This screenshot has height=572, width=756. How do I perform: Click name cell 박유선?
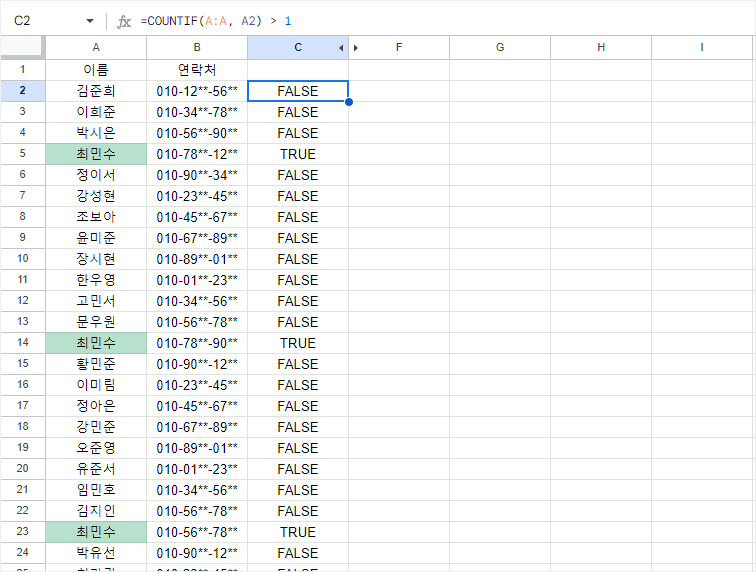[96, 553]
